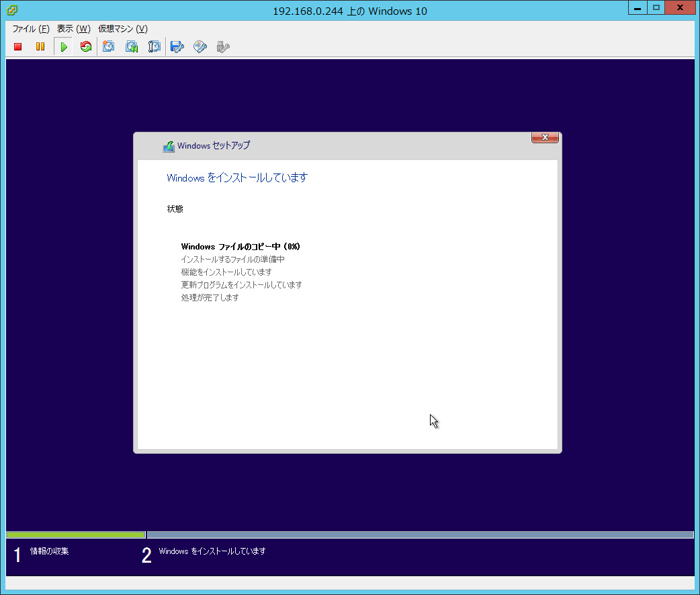Close the Windows セットアップ dialog
This screenshot has width=700, height=595.
[x=545, y=137]
